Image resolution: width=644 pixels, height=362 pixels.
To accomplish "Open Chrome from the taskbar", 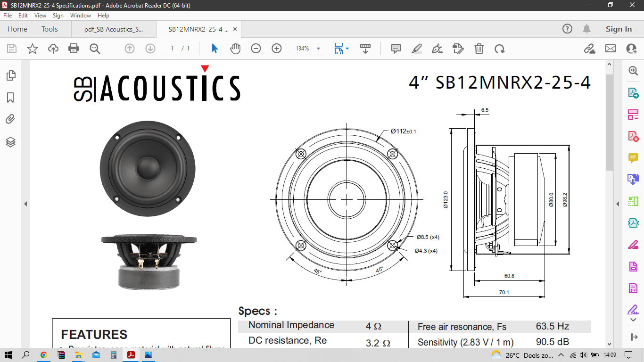I will pyautogui.click(x=44, y=355).
